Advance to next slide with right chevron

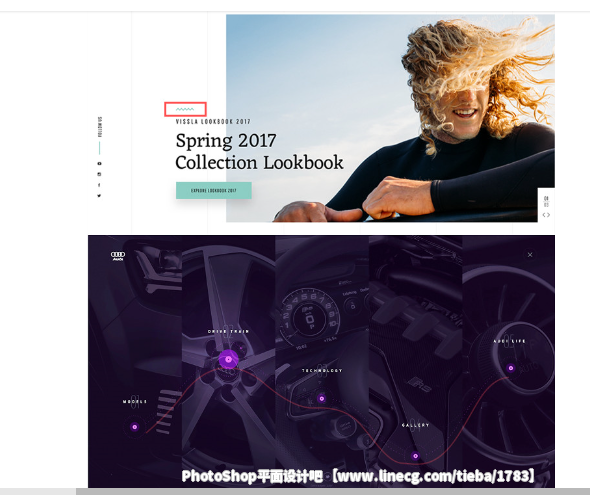[x=549, y=215]
